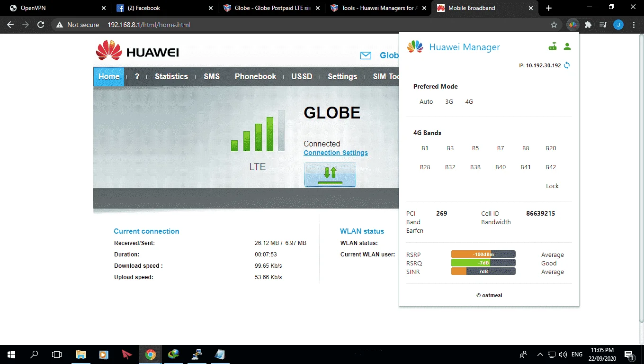Screen dimensions: 644x364
Task: Open the USSD menu
Action: click(x=302, y=77)
